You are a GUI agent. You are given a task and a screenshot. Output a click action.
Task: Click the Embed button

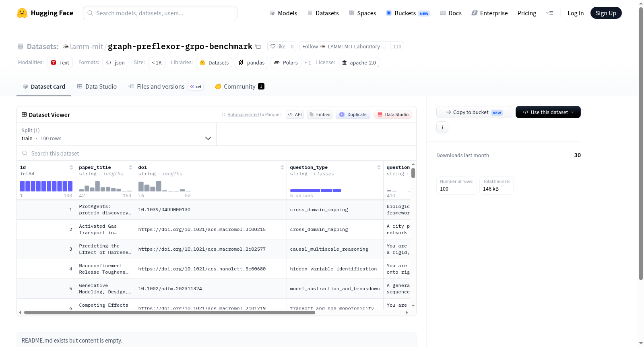pyautogui.click(x=320, y=114)
